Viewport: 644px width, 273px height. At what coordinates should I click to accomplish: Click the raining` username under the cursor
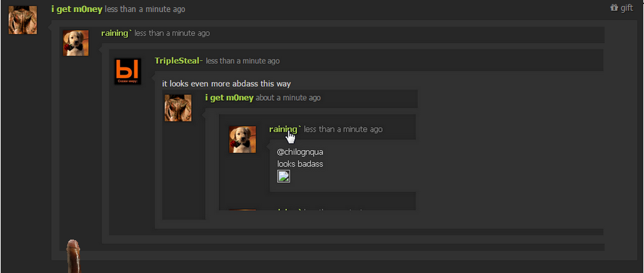(x=285, y=129)
